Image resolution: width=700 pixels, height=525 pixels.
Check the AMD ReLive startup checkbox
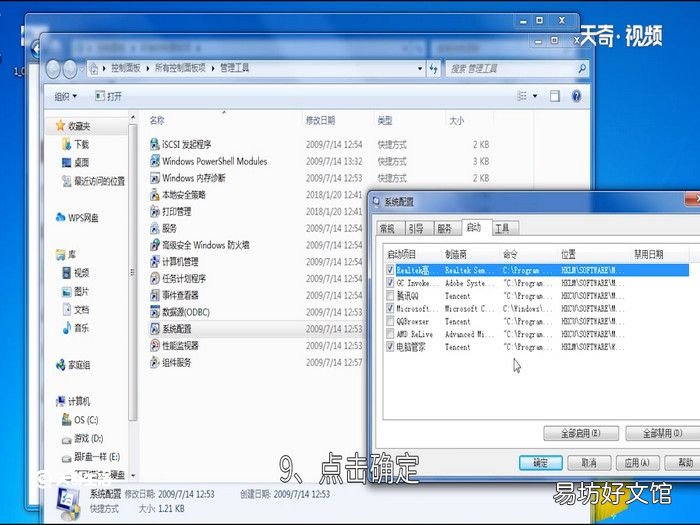(390, 334)
